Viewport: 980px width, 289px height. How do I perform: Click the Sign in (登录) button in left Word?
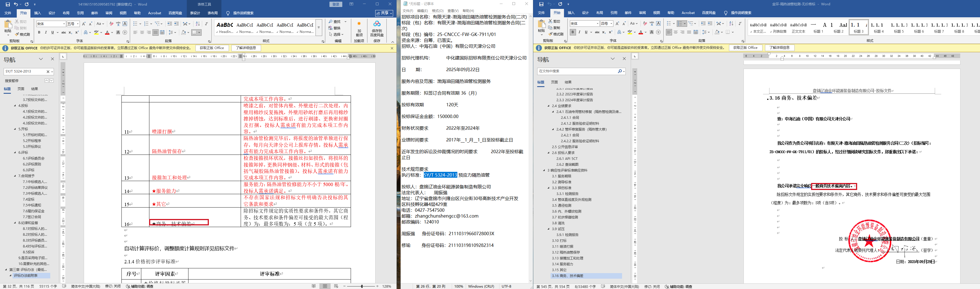click(336, 4)
